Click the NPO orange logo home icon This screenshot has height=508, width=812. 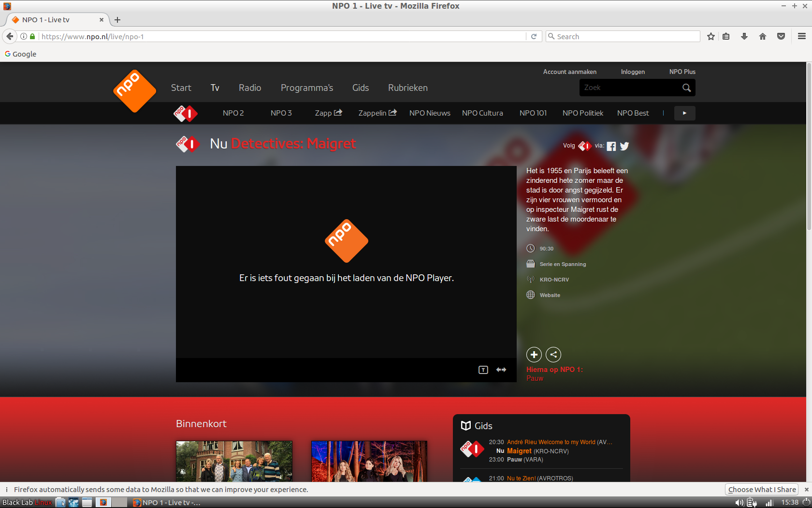pos(134,90)
